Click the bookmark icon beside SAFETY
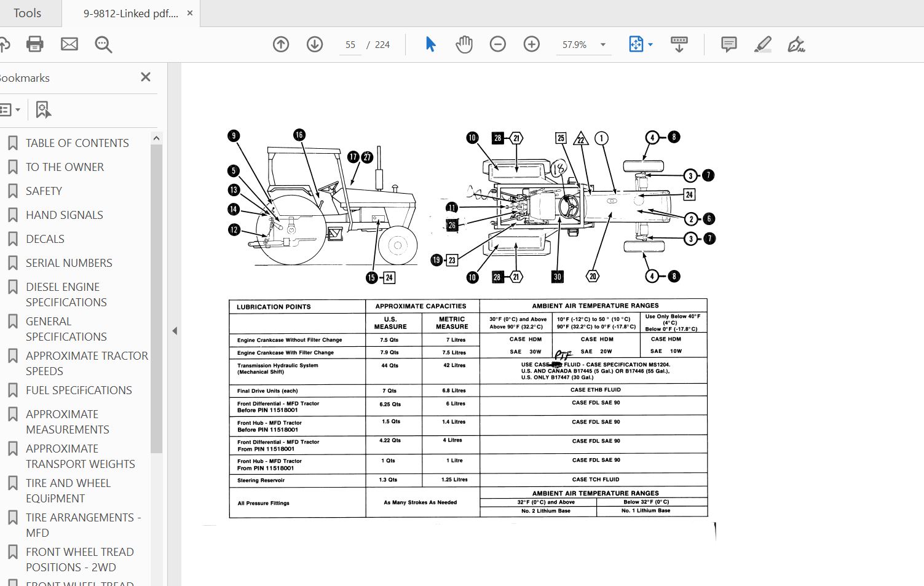The image size is (924, 586). coord(12,191)
